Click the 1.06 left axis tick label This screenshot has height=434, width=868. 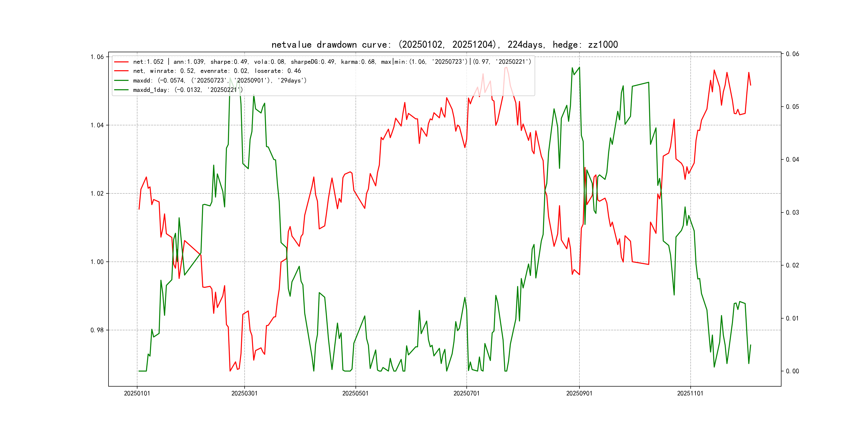pyautogui.click(x=97, y=57)
